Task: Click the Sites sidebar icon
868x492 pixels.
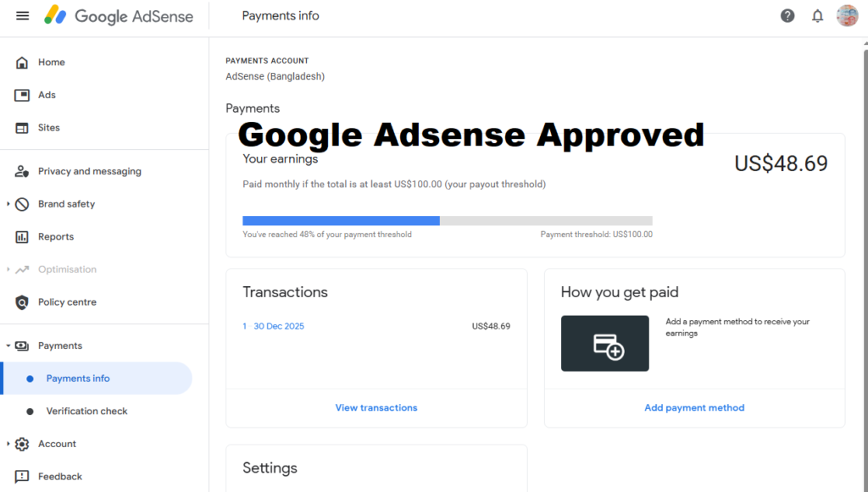Action: tap(23, 127)
